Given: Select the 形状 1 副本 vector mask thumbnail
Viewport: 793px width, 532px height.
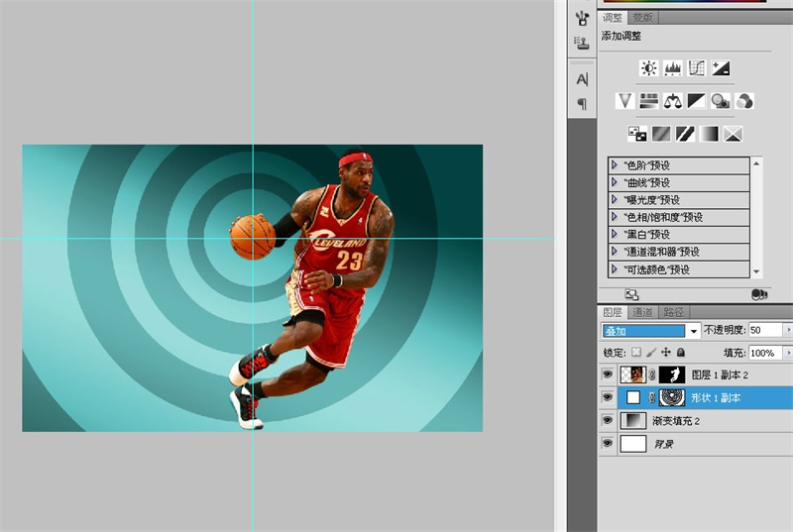Looking at the screenshot, I should (673, 397).
